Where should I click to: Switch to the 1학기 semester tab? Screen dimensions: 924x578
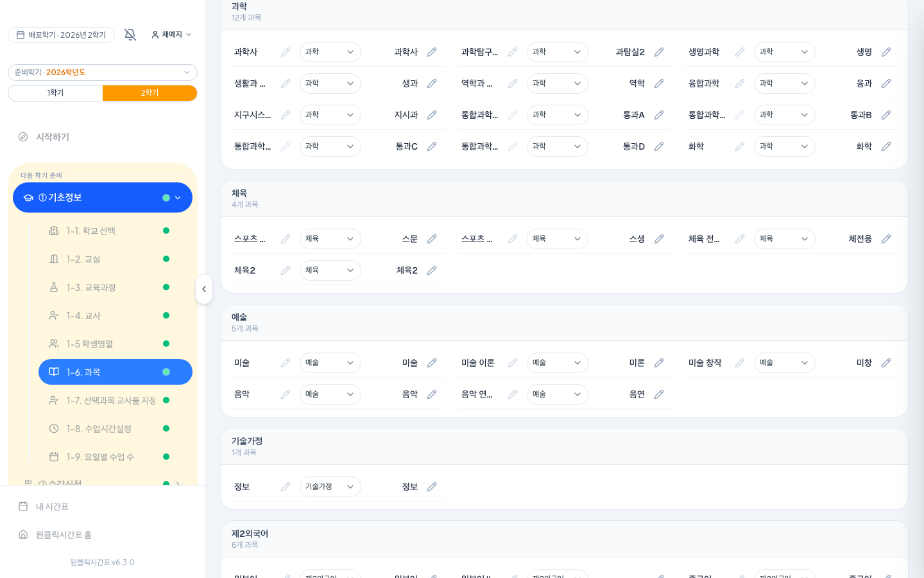[x=55, y=93]
